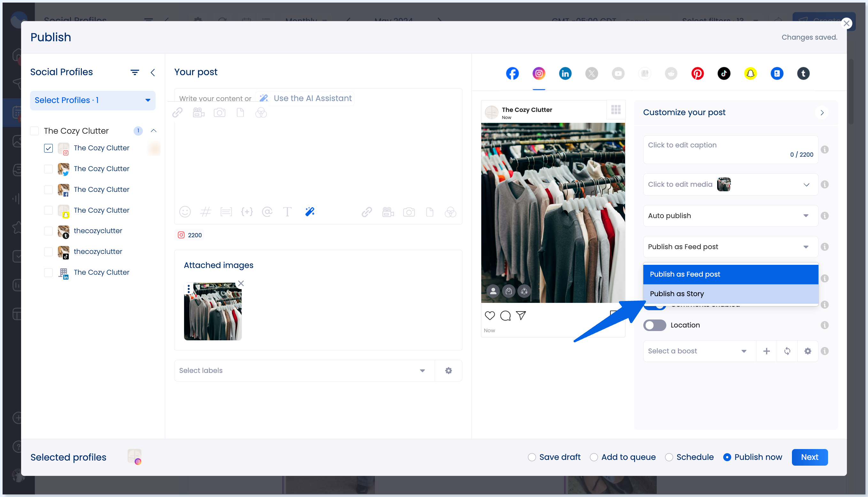Check the Tumblr thecozyclutter profile
The image size is (868, 497).
click(x=49, y=231)
